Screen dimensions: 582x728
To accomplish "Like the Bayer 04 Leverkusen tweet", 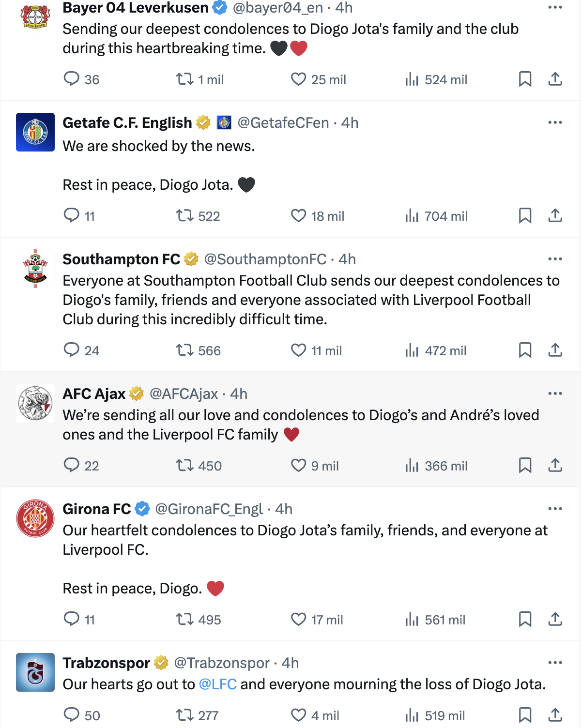I will point(298,79).
